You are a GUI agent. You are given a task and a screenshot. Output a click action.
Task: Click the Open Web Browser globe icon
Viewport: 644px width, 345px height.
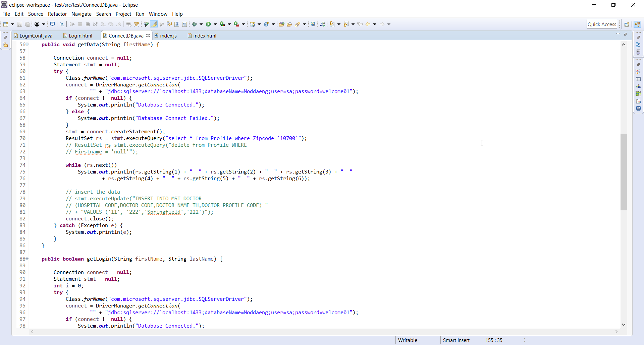pos(313,24)
